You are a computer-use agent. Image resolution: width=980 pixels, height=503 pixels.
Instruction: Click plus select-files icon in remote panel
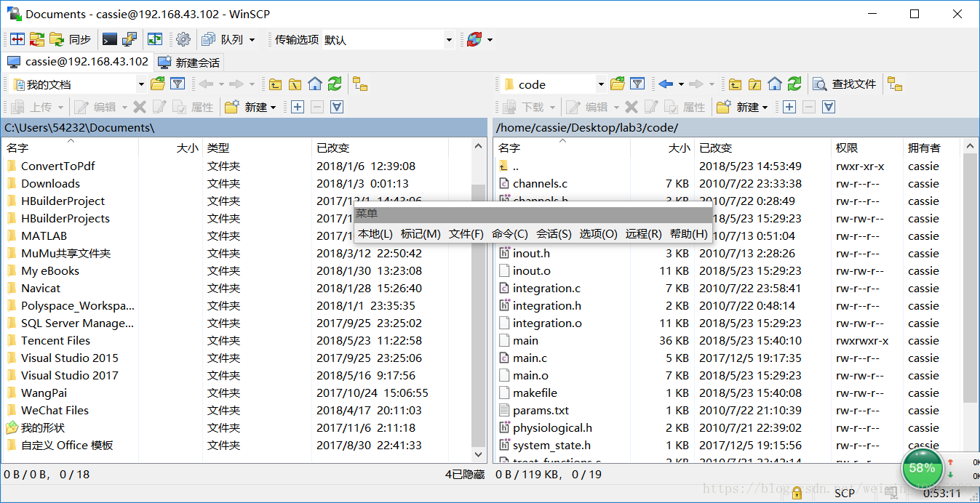(x=789, y=107)
